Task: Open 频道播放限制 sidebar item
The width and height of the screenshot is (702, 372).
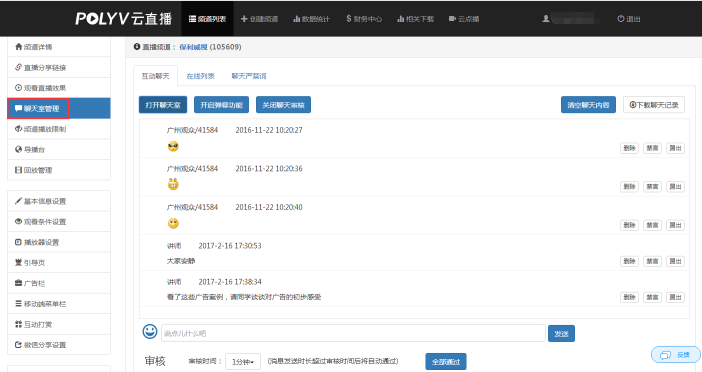Action: pos(59,129)
